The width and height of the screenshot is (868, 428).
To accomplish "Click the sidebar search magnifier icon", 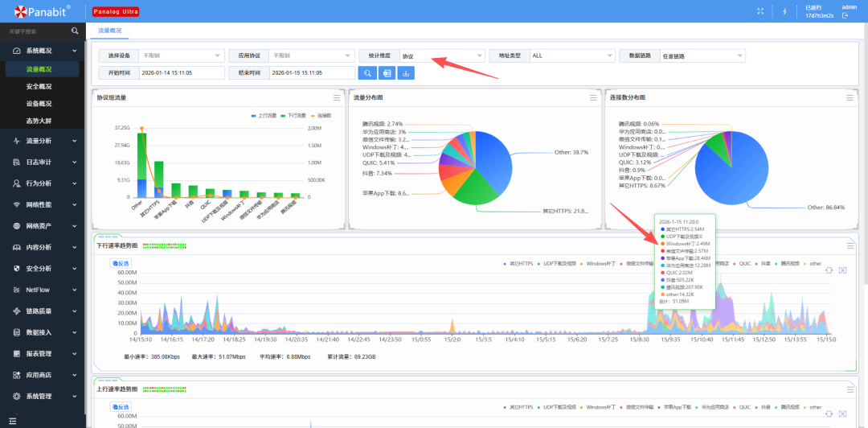I will point(75,31).
